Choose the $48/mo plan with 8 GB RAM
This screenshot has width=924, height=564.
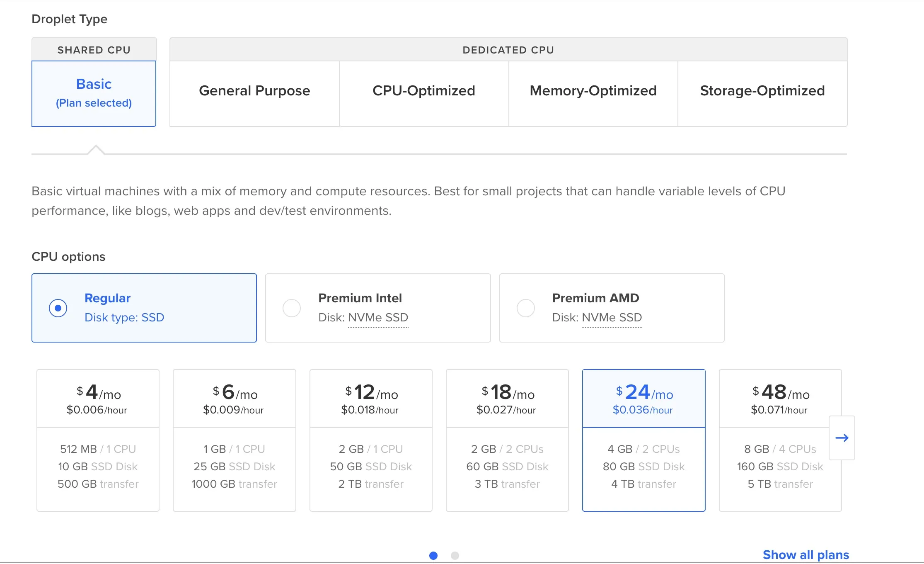(780, 440)
